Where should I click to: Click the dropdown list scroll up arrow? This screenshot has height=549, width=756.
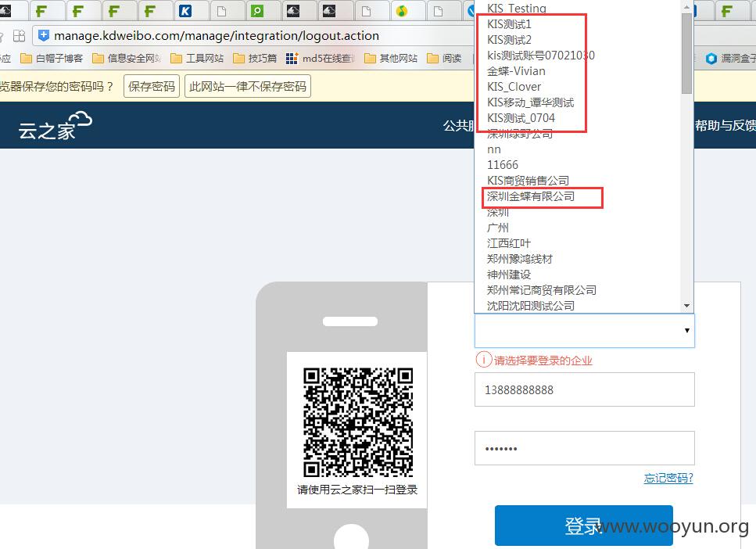(686, 6)
